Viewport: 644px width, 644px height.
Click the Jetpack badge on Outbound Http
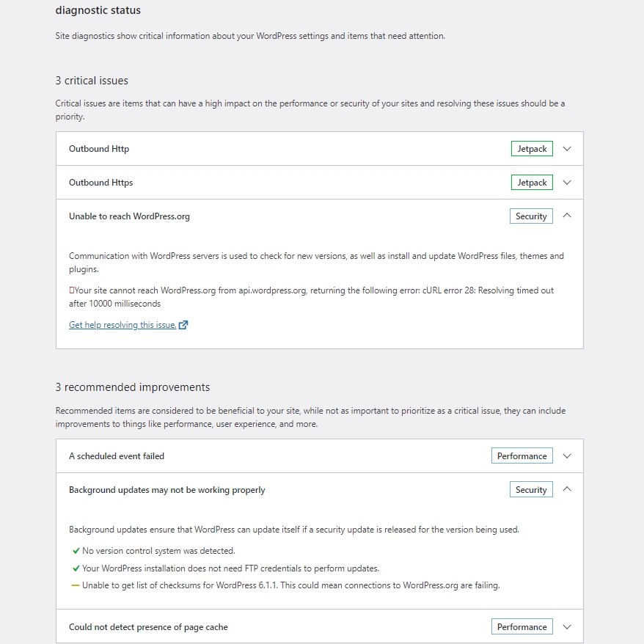[532, 149]
